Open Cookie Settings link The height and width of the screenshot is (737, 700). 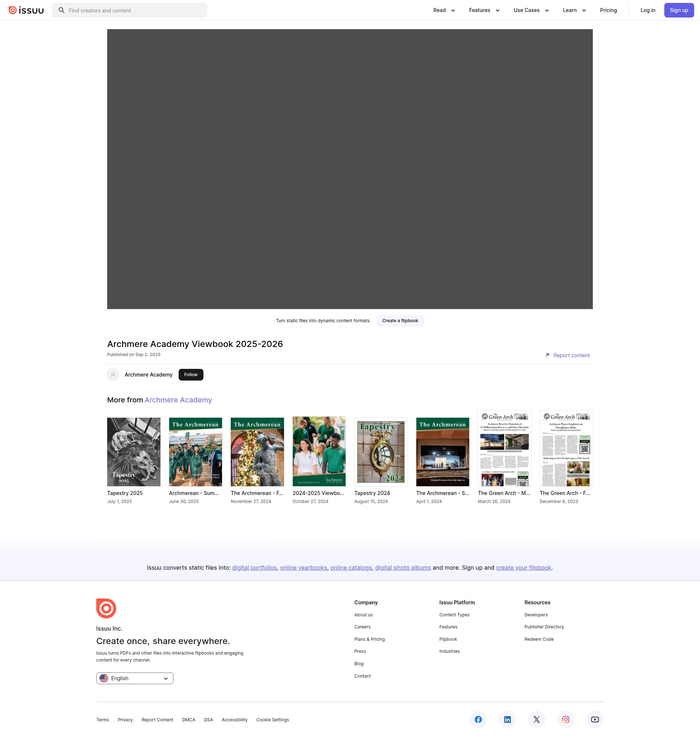pyautogui.click(x=272, y=720)
